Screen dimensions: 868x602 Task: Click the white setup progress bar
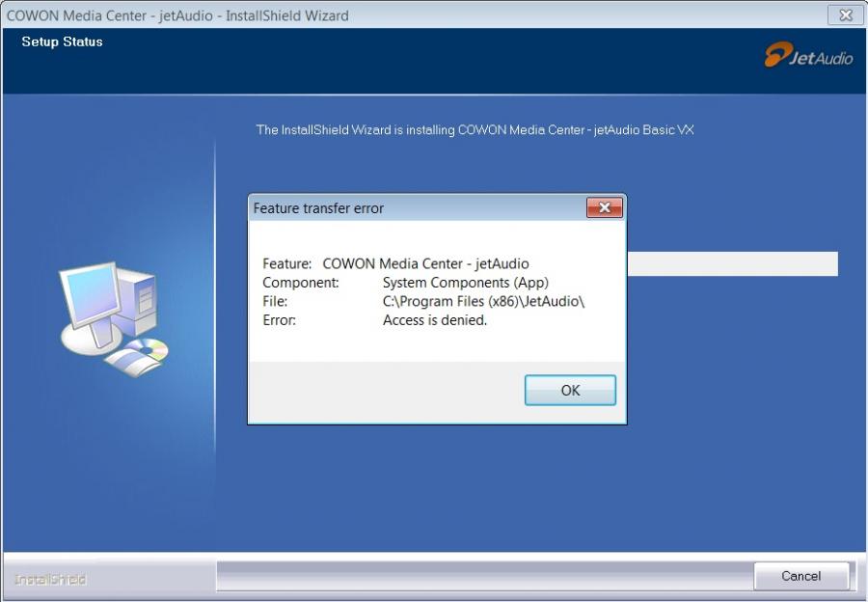point(732,263)
